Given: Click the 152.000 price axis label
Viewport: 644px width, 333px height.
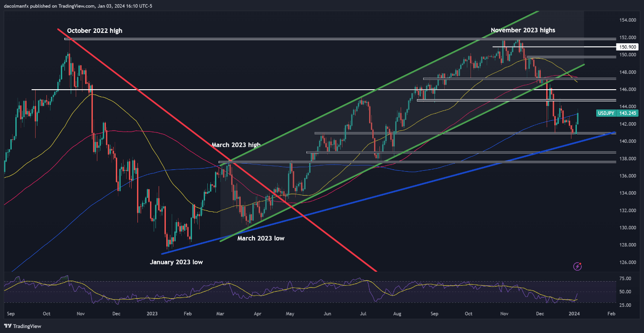Looking at the screenshot, I should pos(628,38).
